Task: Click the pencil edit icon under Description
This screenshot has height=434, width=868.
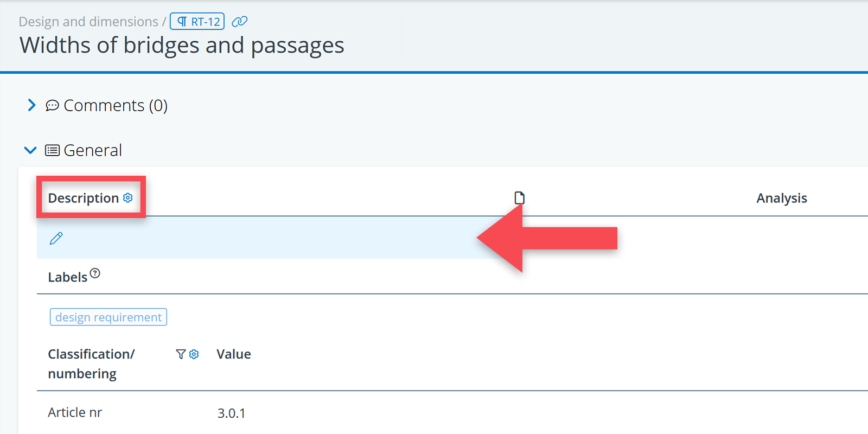Action: tap(56, 238)
